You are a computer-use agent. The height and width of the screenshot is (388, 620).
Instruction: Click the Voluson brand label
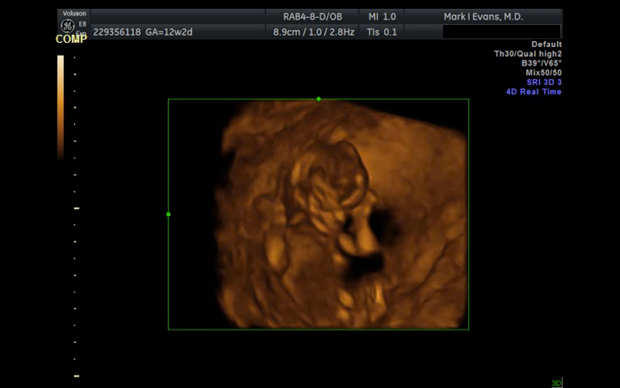click(74, 13)
